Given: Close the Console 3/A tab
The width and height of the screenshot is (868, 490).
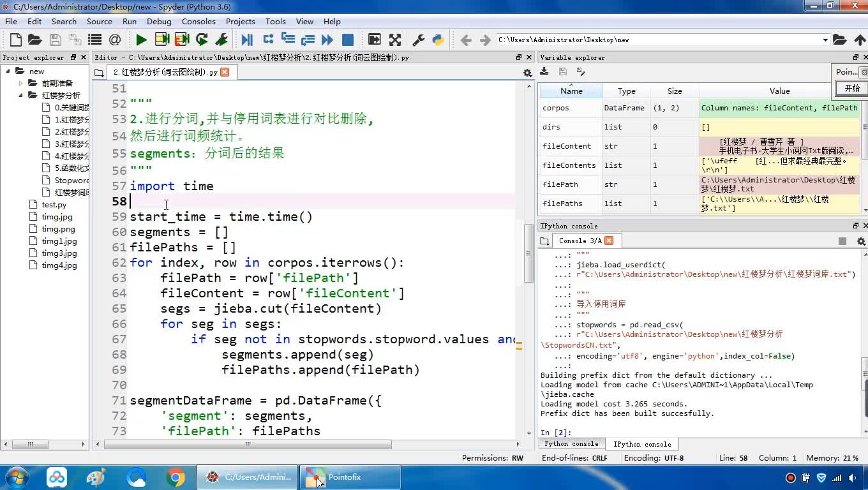Looking at the screenshot, I should coord(609,241).
